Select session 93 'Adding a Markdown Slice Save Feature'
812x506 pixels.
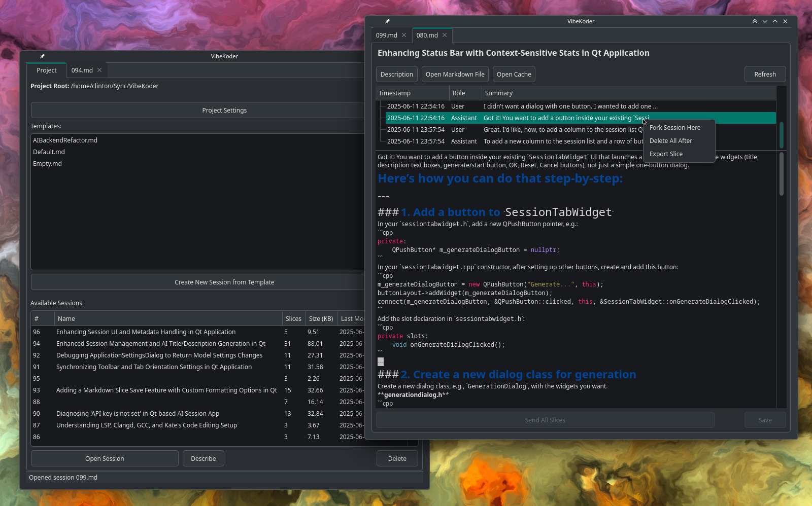[x=198, y=390]
